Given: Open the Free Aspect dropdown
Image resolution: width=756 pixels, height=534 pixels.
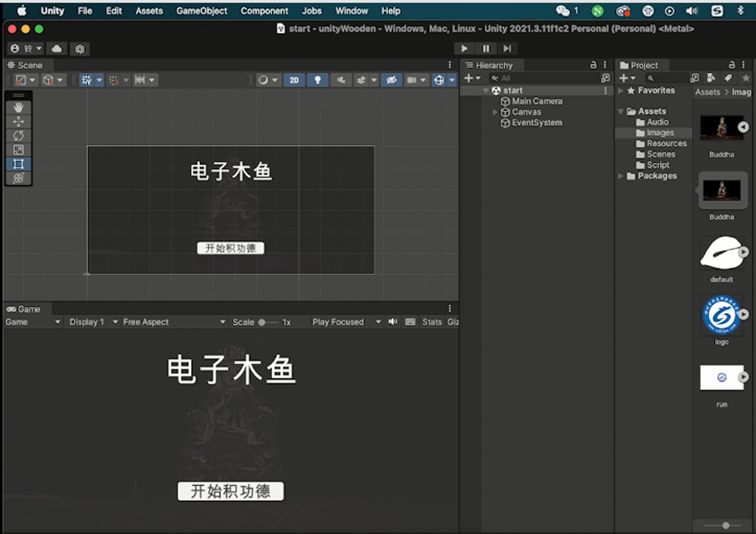Looking at the screenshot, I should click(x=173, y=321).
